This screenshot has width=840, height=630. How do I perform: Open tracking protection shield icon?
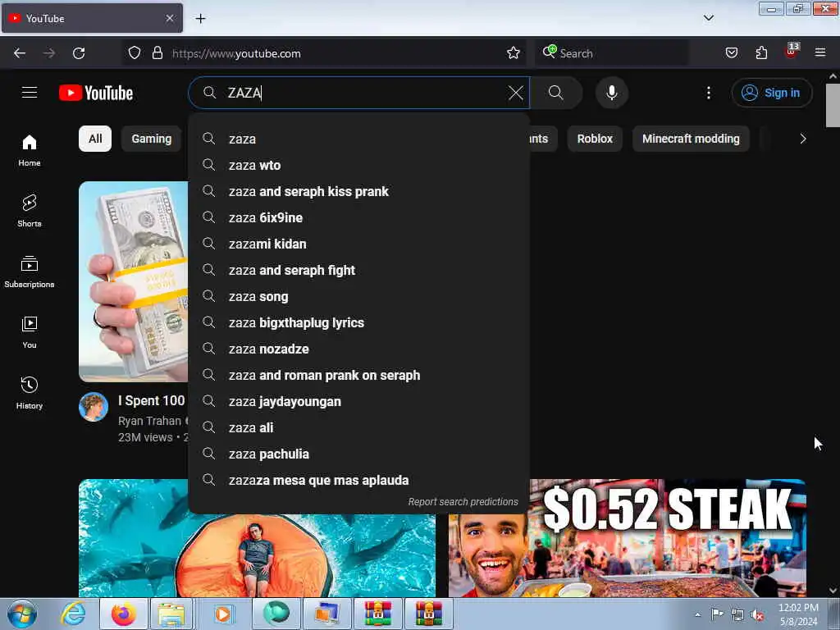135,53
